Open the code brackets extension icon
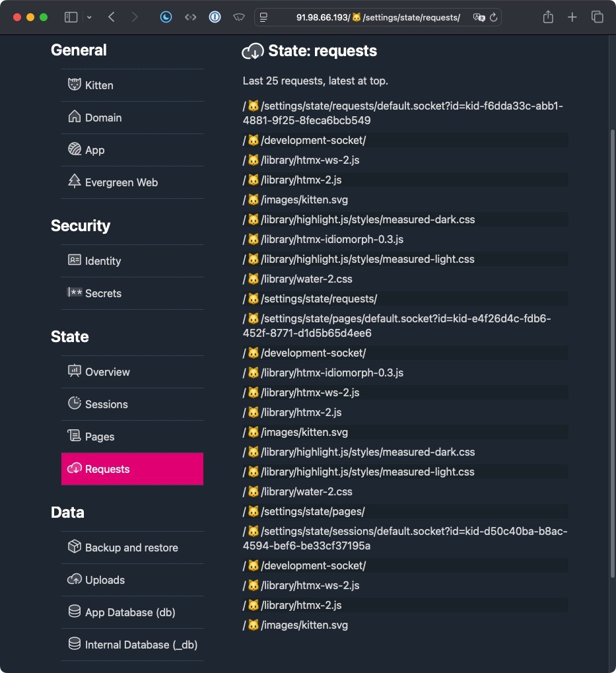Image resolution: width=616 pixels, height=673 pixels. [x=190, y=17]
